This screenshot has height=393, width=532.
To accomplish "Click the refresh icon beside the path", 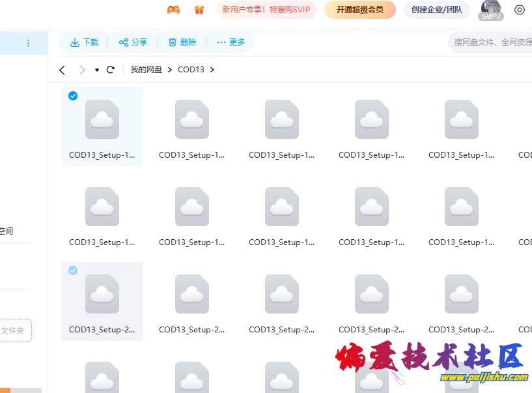I will tap(111, 70).
